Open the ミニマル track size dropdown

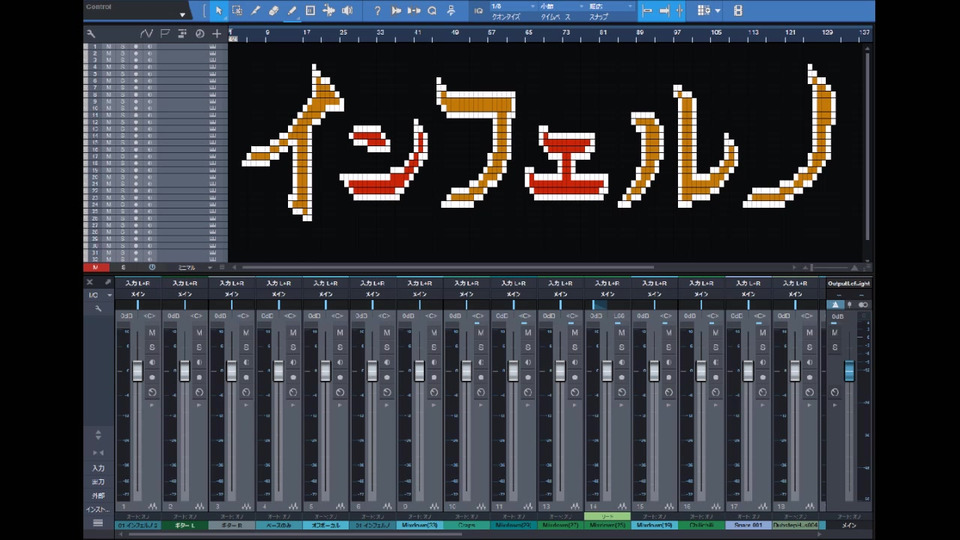click(192, 268)
